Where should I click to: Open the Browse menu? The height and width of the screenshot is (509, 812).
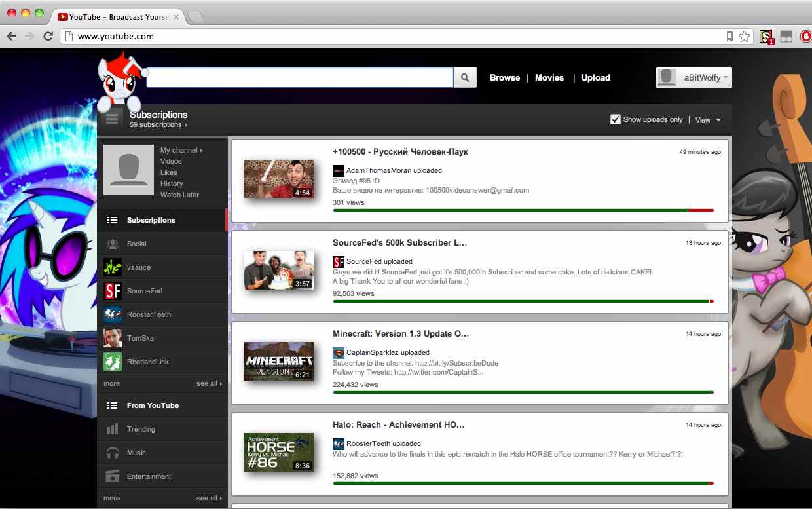[x=505, y=77]
